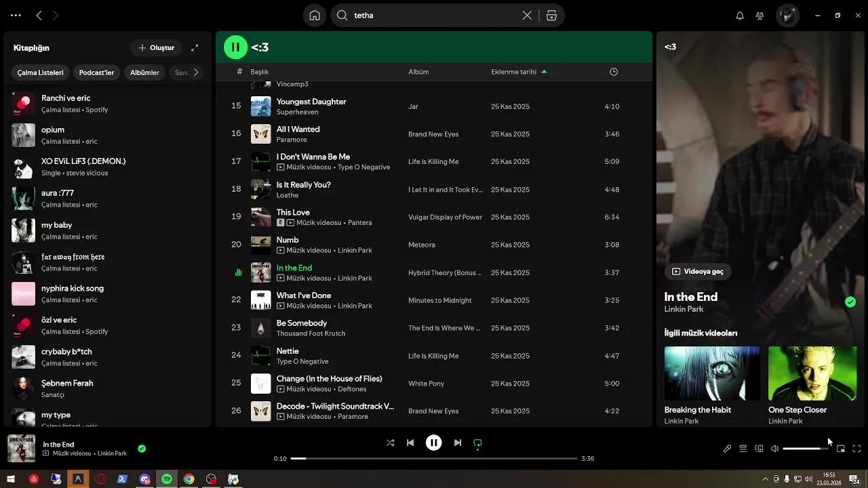Open PowerShell from the taskbar
The width and height of the screenshot is (868, 488).
(122, 479)
